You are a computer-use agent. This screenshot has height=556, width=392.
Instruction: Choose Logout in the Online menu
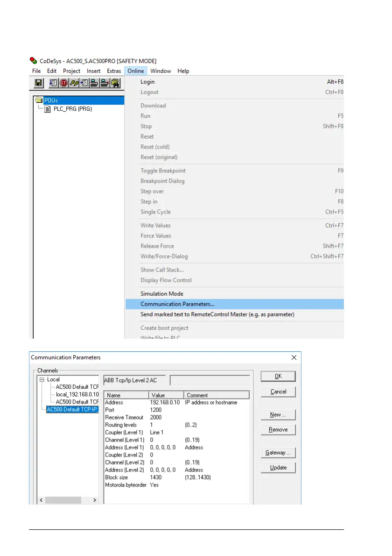(x=235, y=92)
